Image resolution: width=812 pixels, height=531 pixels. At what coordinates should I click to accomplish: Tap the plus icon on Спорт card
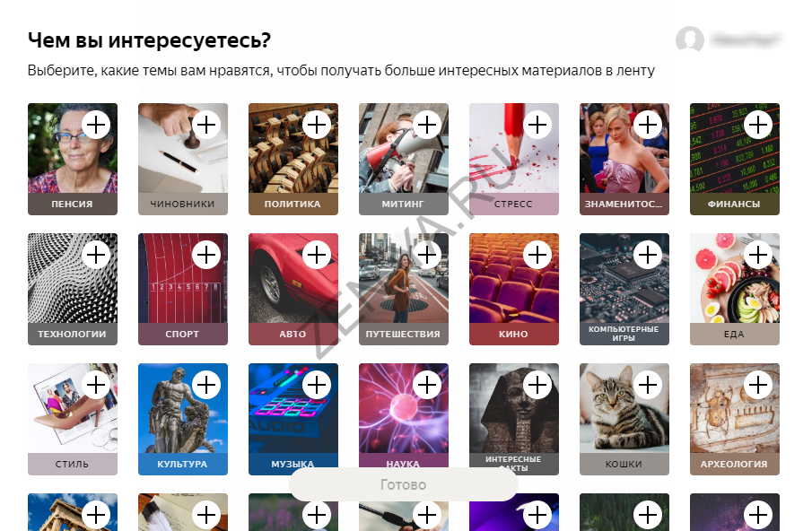[206, 255]
